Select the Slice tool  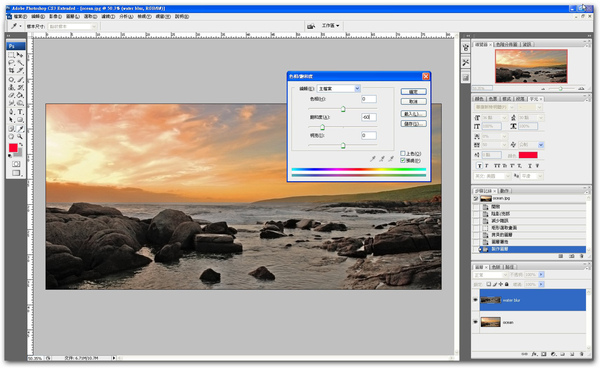click(x=20, y=70)
